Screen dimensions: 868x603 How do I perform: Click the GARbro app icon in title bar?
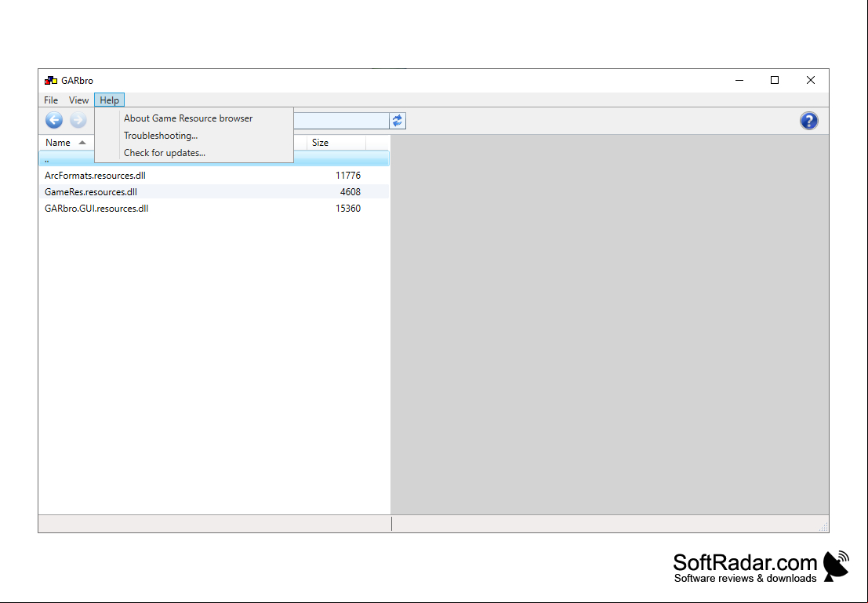[x=51, y=81]
